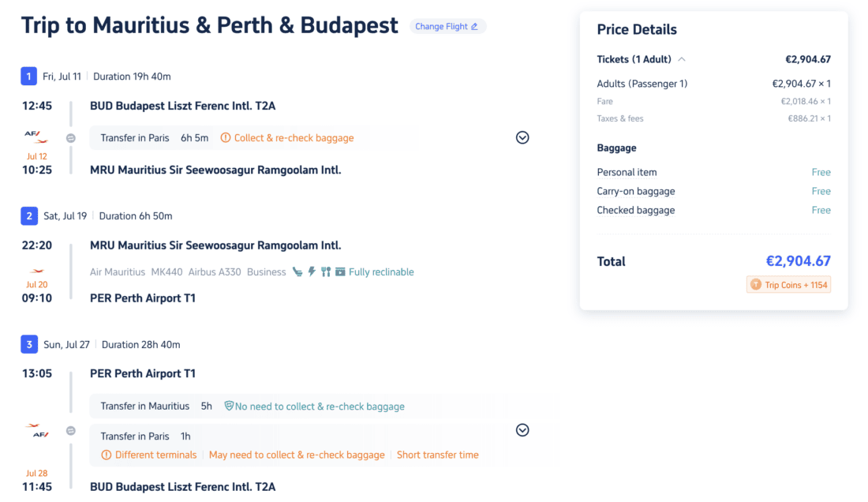Click the segment 1 number badge
The image size is (868, 502).
click(28, 77)
